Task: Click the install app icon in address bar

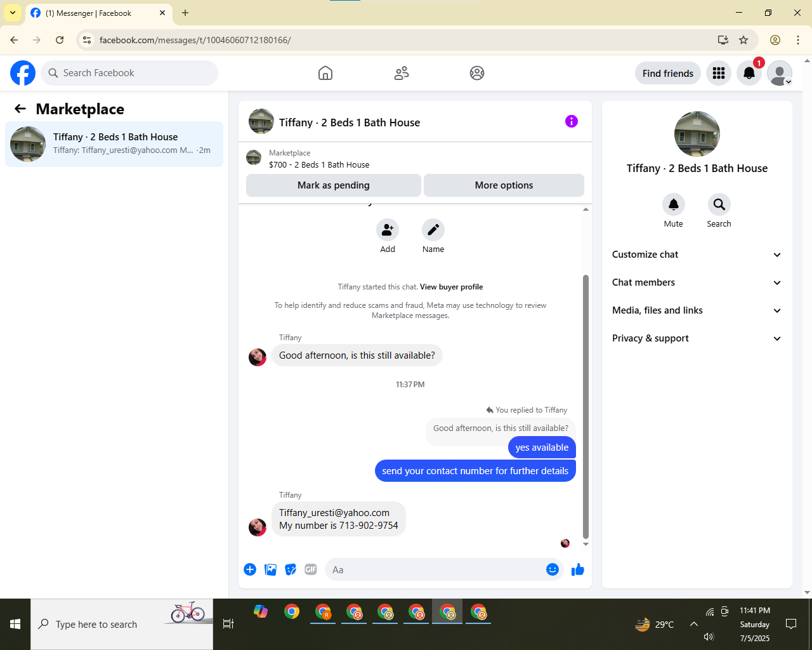Action: (x=723, y=40)
